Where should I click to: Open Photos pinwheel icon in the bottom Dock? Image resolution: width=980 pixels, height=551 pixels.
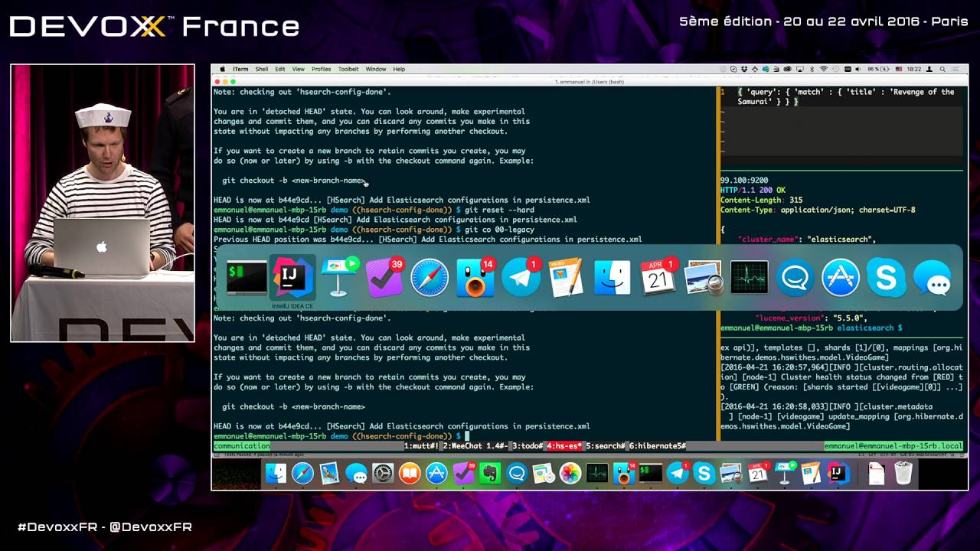570,474
